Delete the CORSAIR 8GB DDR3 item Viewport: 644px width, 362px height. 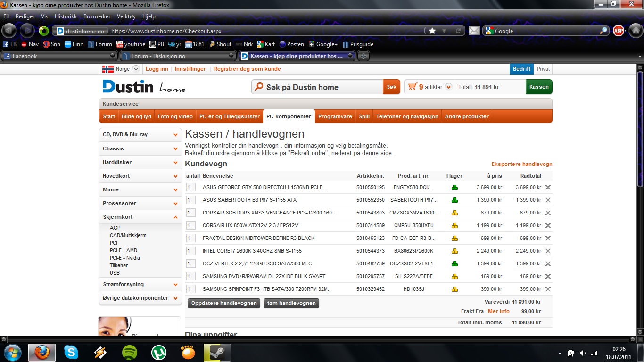coord(548,213)
